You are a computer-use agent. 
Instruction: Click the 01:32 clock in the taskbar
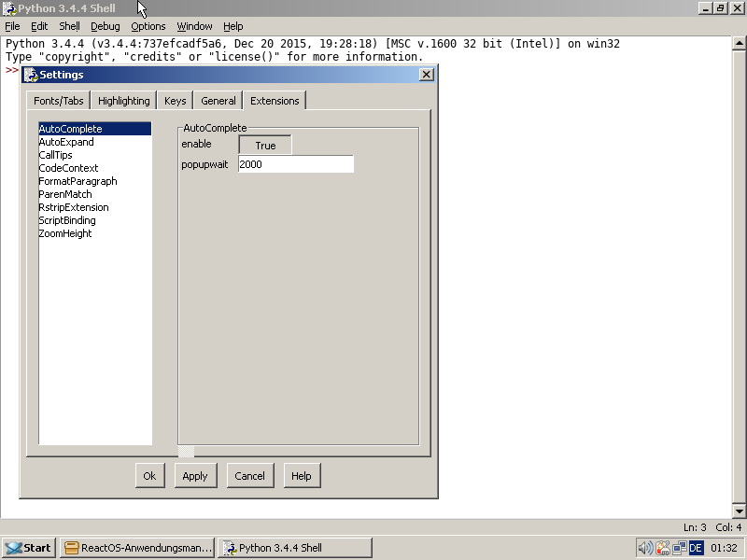click(724, 548)
